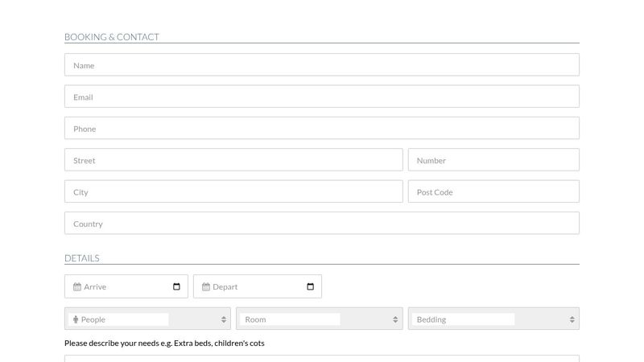
Task: Open the Room dropdown
Action: pyautogui.click(x=319, y=319)
